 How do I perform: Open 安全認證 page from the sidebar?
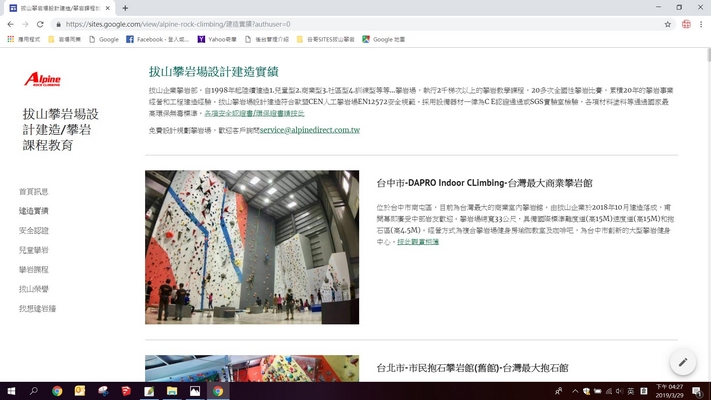pyautogui.click(x=34, y=230)
